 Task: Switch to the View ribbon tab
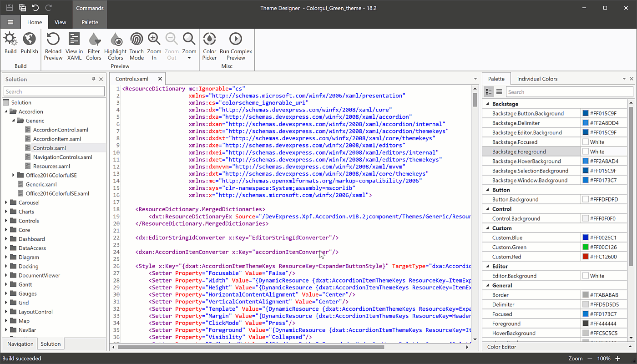[x=60, y=21]
